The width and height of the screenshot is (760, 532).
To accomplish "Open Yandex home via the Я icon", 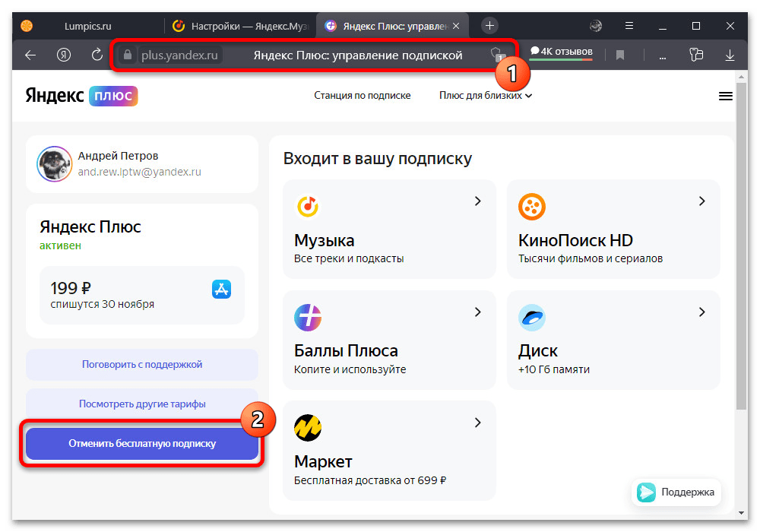I will click(x=64, y=55).
